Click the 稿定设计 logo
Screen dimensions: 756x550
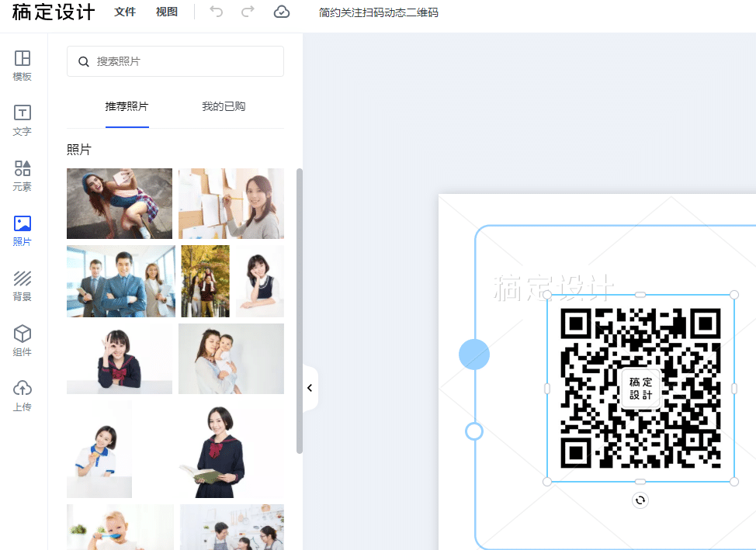tap(54, 12)
